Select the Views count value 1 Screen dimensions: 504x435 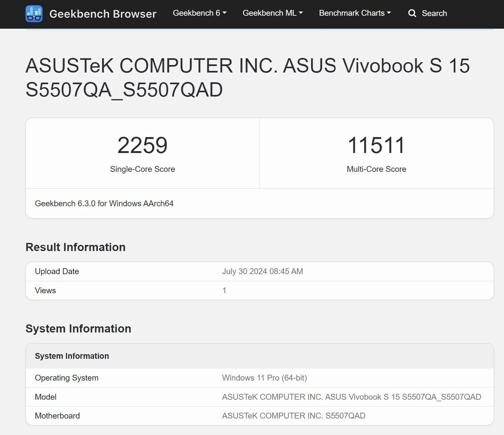224,290
